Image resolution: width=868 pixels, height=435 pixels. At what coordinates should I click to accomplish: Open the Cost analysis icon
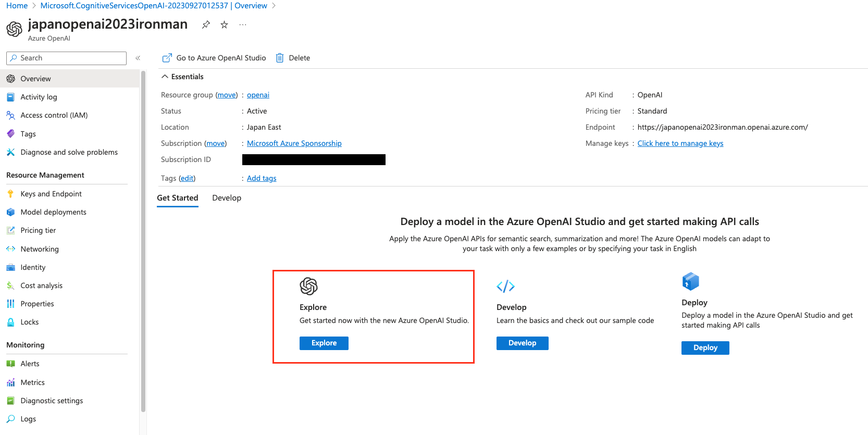click(10, 285)
